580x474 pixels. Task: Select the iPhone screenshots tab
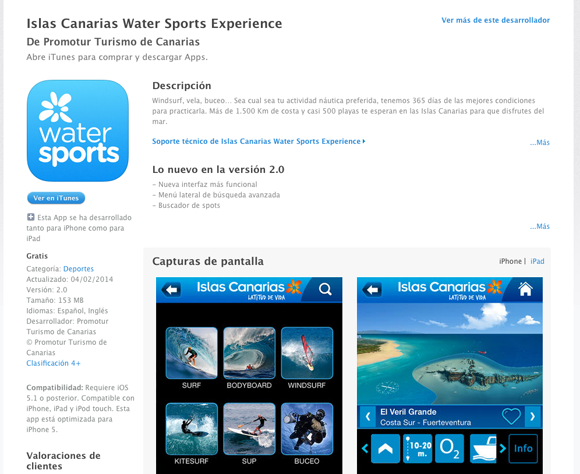coord(510,261)
